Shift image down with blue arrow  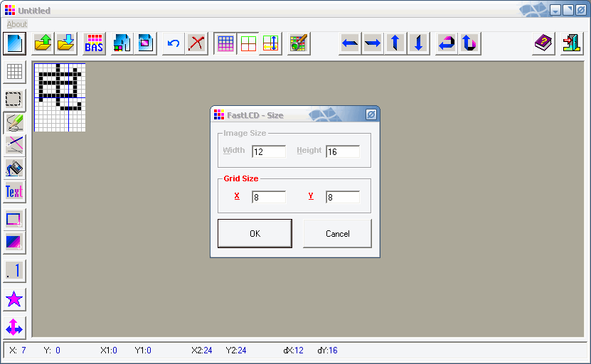(x=418, y=43)
